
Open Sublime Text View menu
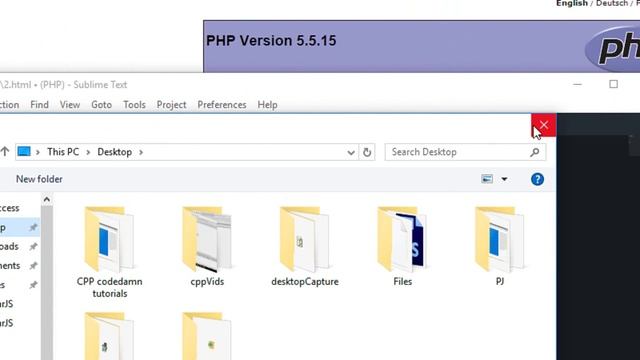coord(70,105)
